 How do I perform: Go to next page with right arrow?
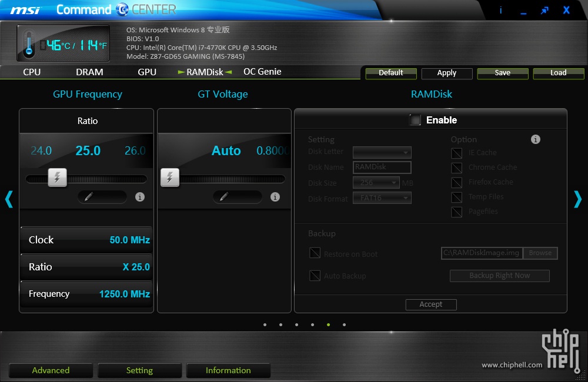point(578,199)
